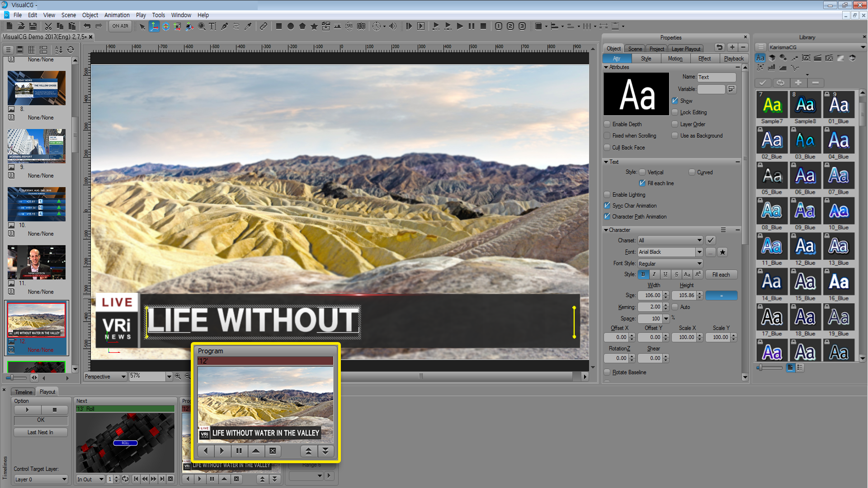This screenshot has width=868, height=488.
Task: Open the Tools menu
Action: pyautogui.click(x=158, y=15)
